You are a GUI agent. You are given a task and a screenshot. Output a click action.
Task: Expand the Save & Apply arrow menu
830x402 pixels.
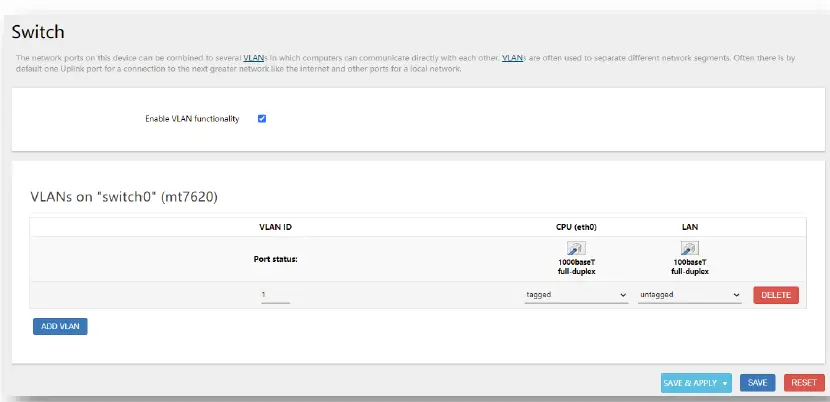pyautogui.click(x=723, y=383)
